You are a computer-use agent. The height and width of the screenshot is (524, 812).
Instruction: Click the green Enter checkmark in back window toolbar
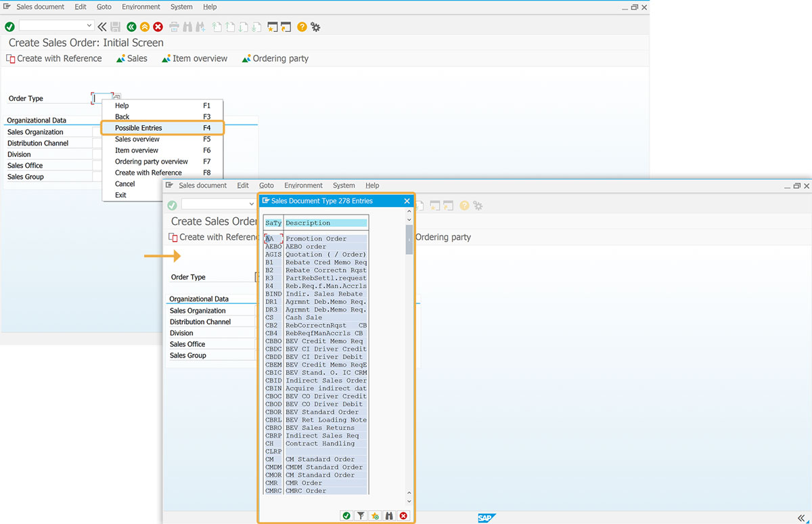[x=9, y=26]
